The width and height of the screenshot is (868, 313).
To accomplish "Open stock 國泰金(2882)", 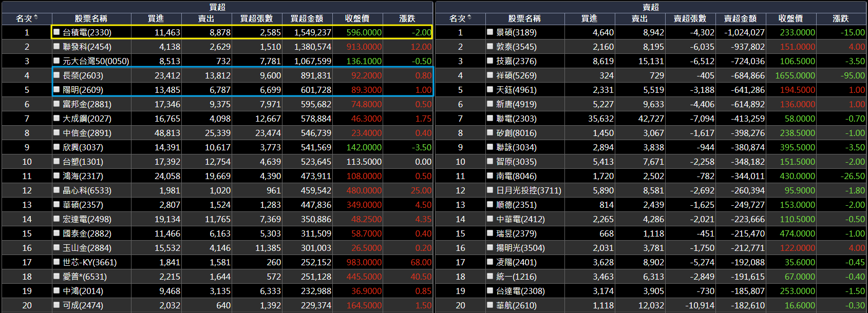I will point(87,233).
